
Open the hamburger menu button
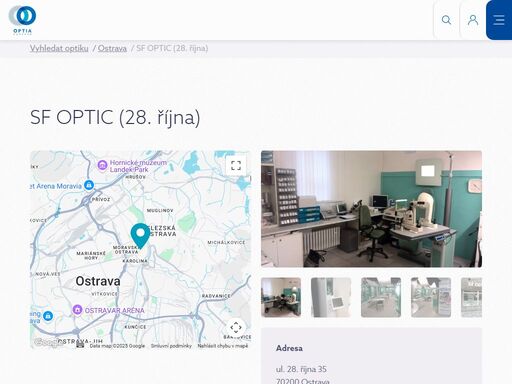click(499, 20)
